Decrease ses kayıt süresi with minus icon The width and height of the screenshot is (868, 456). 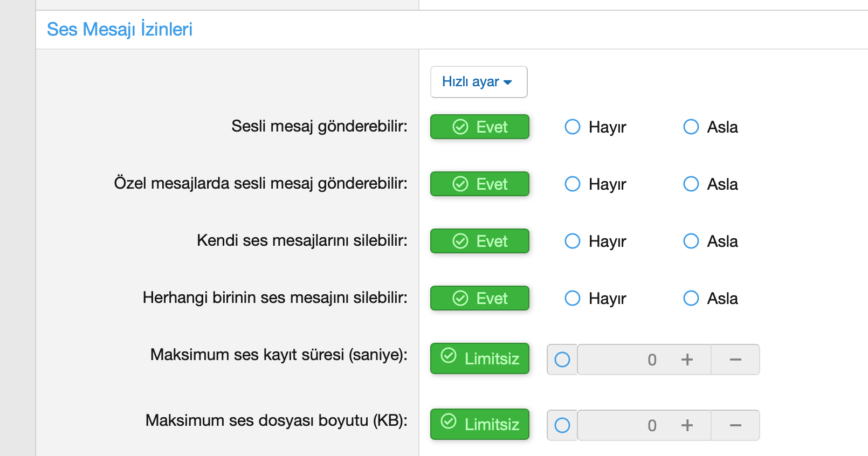(x=735, y=360)
